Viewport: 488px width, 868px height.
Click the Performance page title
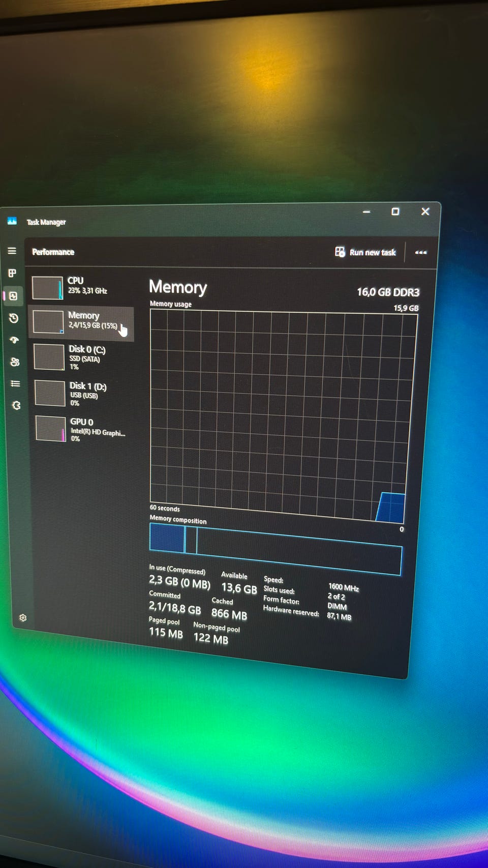53,252
